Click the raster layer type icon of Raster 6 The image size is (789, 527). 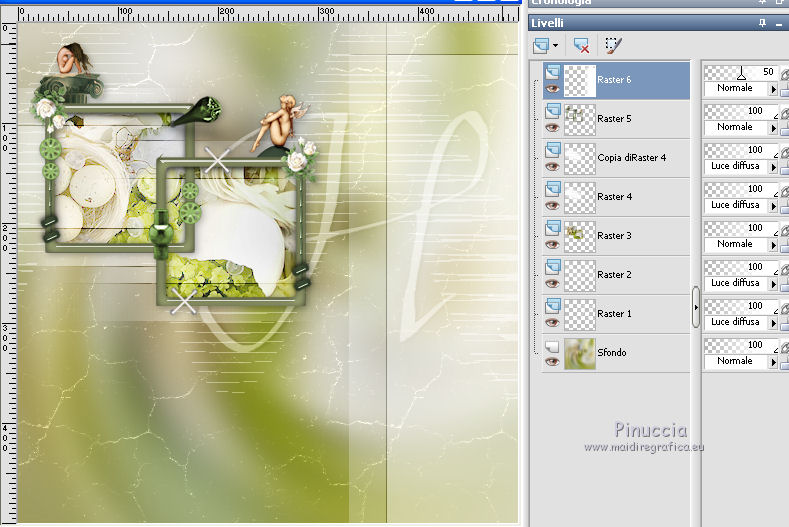tap(553, 72)
